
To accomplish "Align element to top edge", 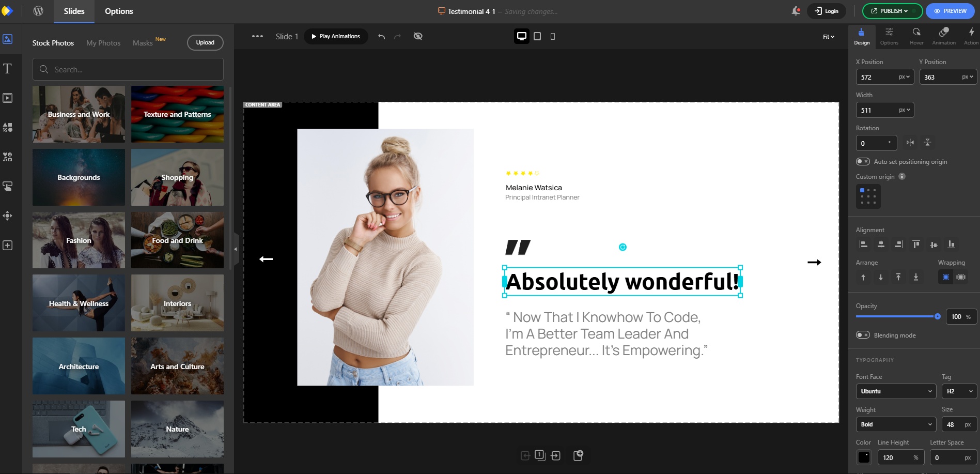I will point(916,244).
